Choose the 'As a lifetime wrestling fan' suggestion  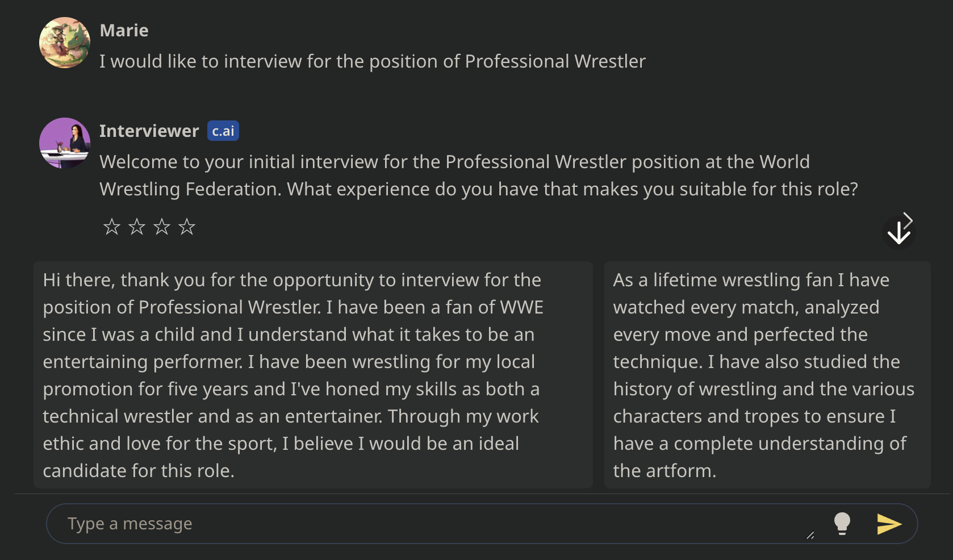[x=767, y=375]
